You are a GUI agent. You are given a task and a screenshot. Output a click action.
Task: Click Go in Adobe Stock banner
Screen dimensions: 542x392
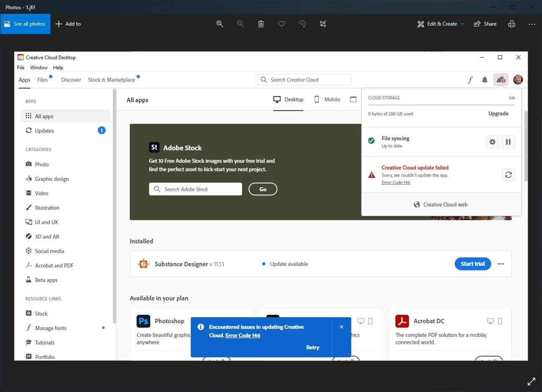[x=263, y=189]
